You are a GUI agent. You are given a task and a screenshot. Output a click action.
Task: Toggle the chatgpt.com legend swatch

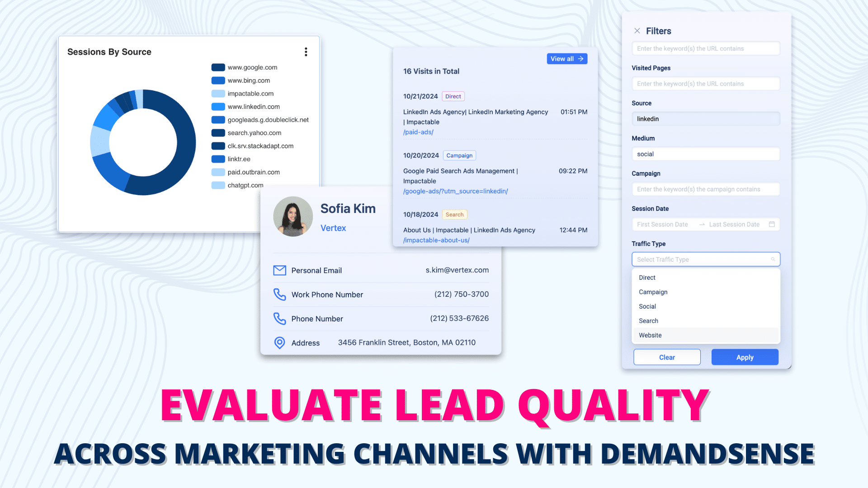tap(218, 185)
